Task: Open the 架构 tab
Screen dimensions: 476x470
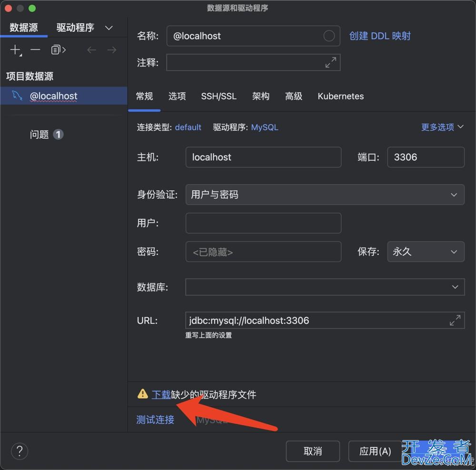Action: point(261,96)
